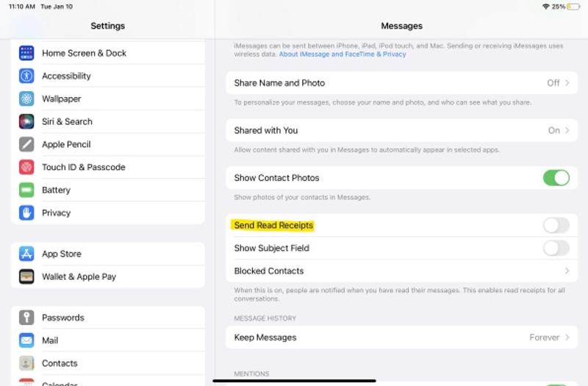Tap the Apple Pencil icon
Image resolution: width=588 pixels, height=386 pixels.
26,144
